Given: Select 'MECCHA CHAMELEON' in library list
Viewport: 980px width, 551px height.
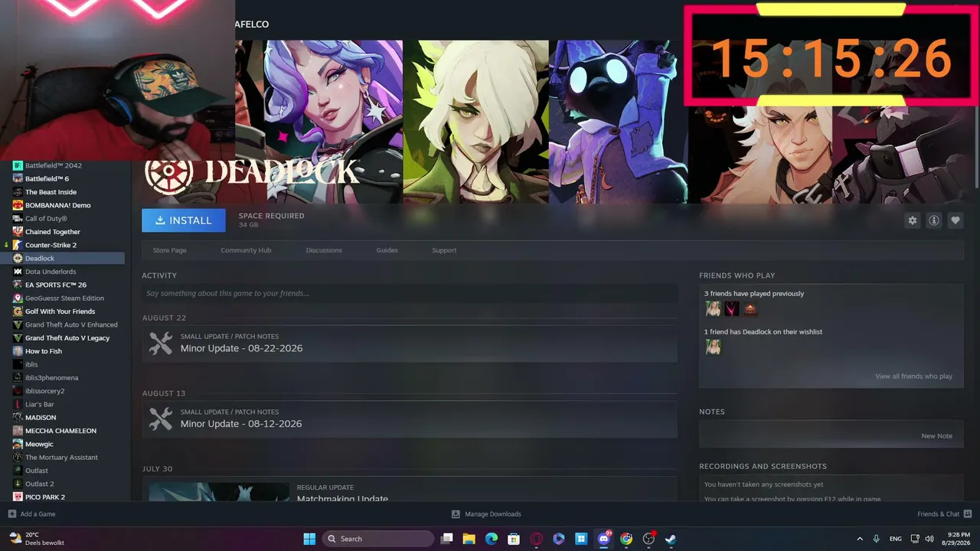Looking at the screenshot, I should pos(61,431).
